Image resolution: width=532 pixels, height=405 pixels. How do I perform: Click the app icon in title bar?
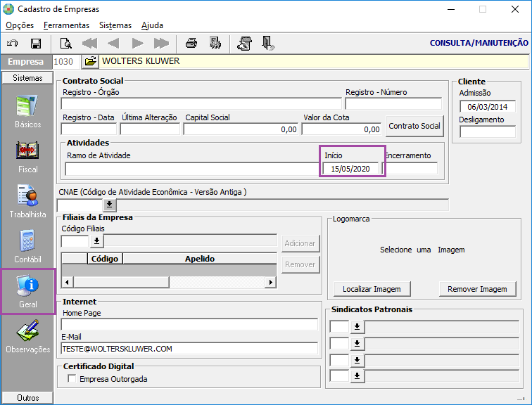pyautogui.click(x=8, y=9)
